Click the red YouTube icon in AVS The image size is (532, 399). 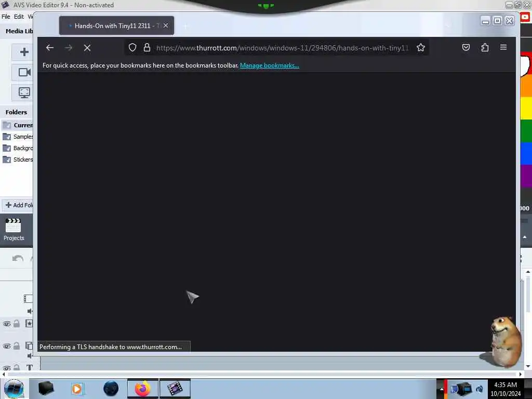click(x=525, y=17)
